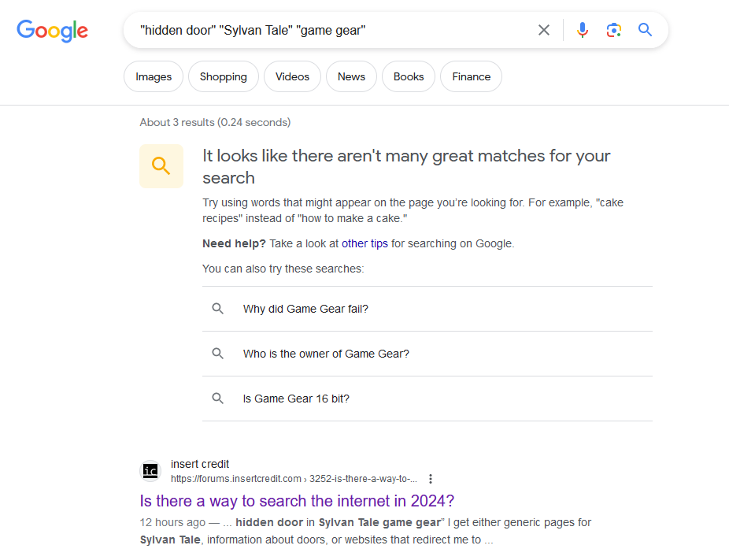Expand 'Who is the owner of Game Gear?'
Screen dimensions: 729x560
click(427, 354)
